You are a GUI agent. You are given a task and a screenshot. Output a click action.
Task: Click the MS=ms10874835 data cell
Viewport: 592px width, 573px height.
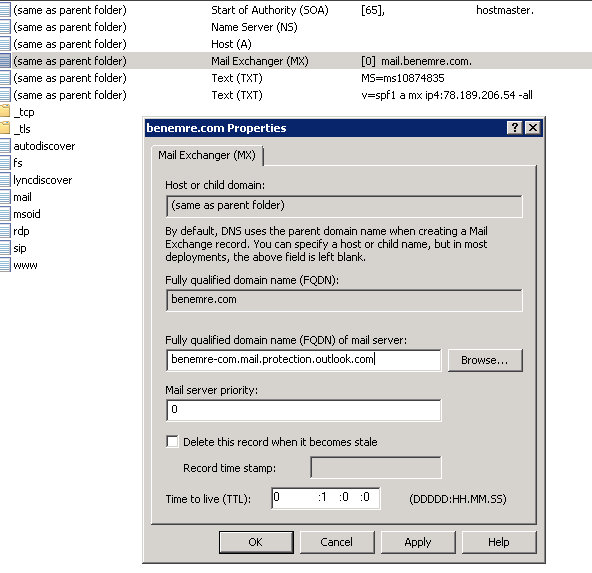click(402, 78)
